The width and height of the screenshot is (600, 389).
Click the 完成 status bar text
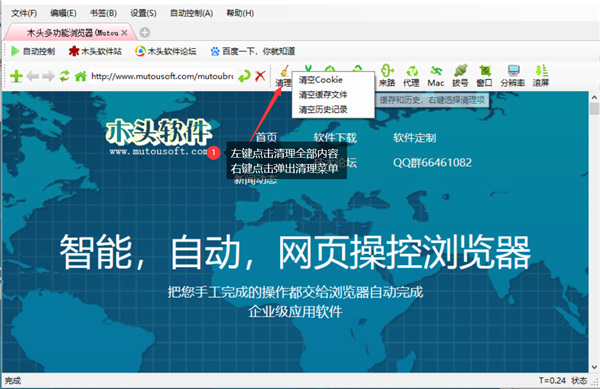click(13, 381)
